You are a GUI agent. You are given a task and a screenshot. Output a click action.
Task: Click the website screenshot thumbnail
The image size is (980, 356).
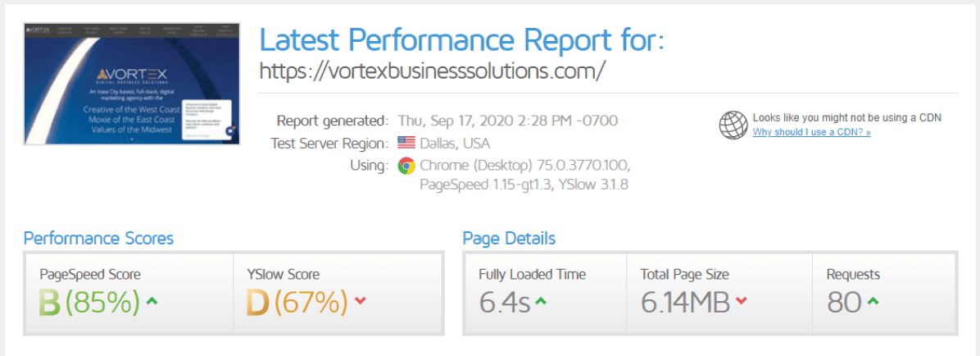coord(132,84)
